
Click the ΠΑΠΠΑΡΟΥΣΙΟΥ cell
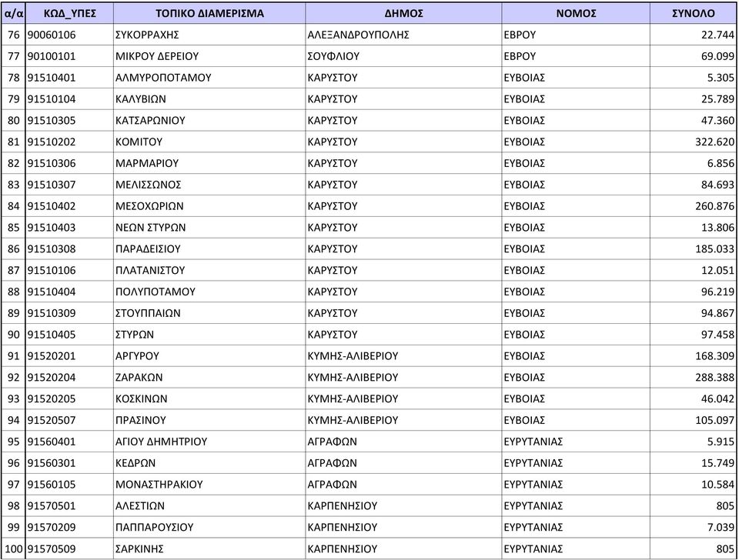209,527
